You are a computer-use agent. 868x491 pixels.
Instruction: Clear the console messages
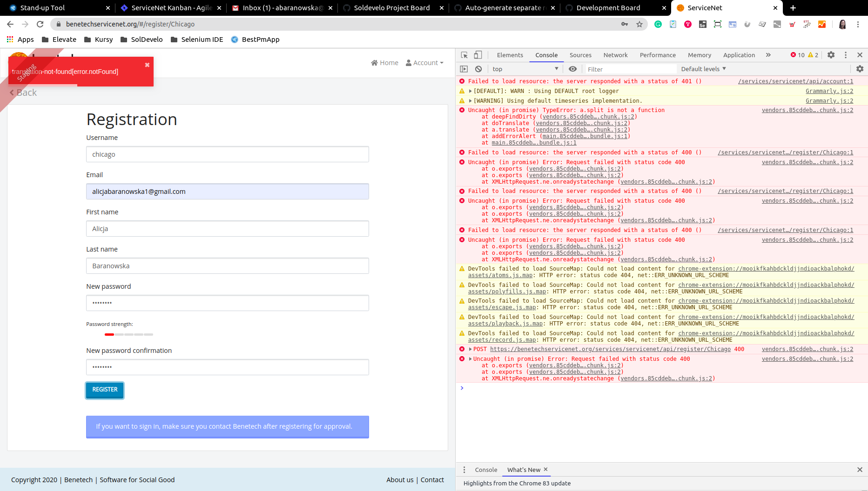pos(478,68)
